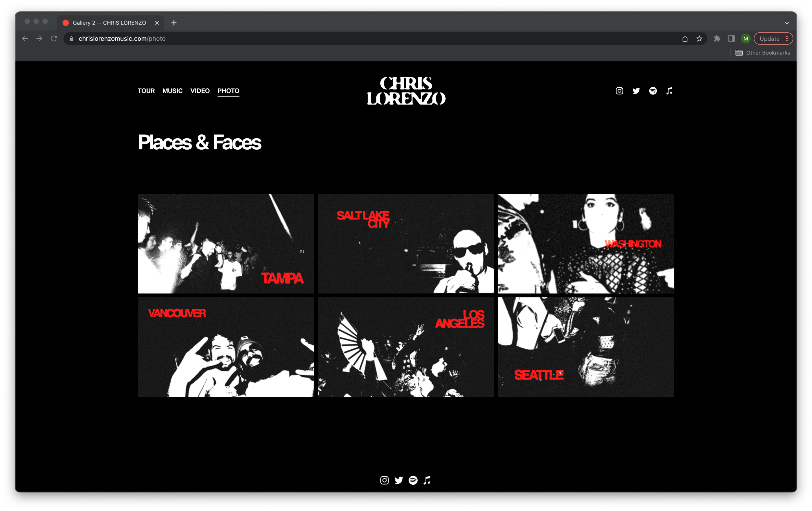The height and width of the screenshot is (511, 812).
Task: Open the VIDEO nav item
Action: pos(200,91)
